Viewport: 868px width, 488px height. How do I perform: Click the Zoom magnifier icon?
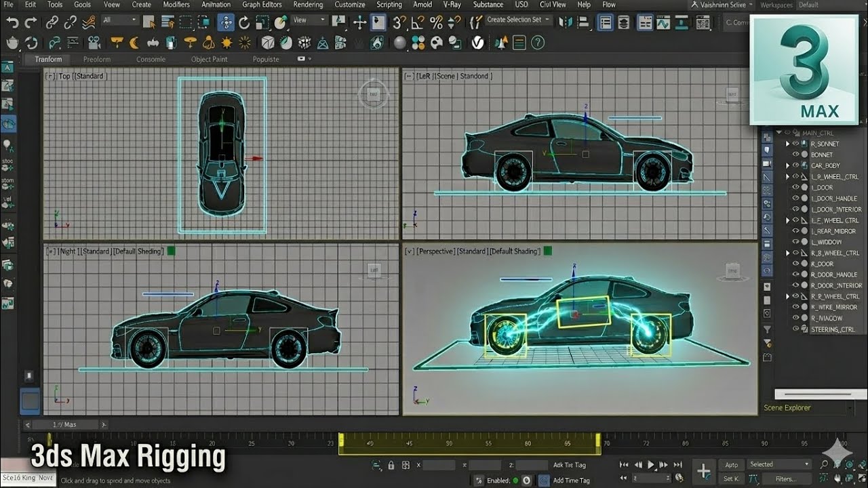pos(824,464)
